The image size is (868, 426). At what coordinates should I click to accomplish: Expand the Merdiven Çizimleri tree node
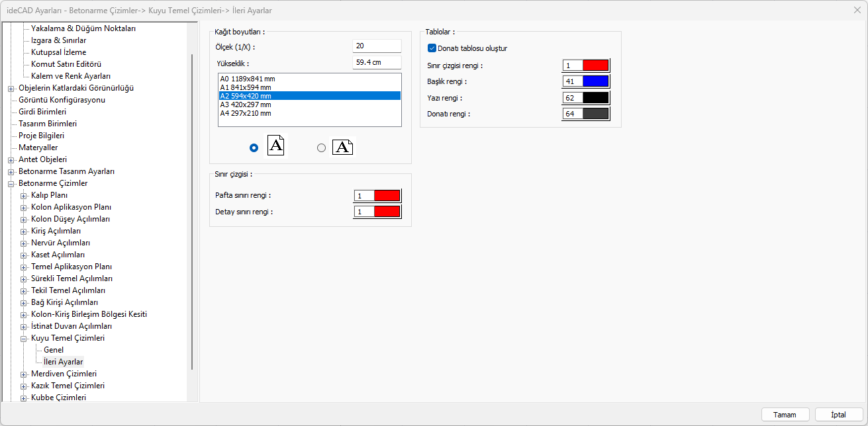24,374
